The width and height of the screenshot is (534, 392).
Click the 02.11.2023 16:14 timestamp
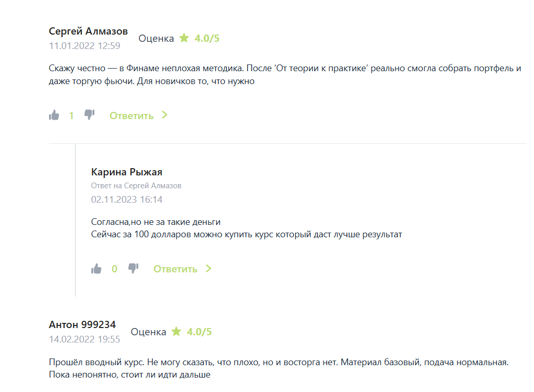(127, 200)
